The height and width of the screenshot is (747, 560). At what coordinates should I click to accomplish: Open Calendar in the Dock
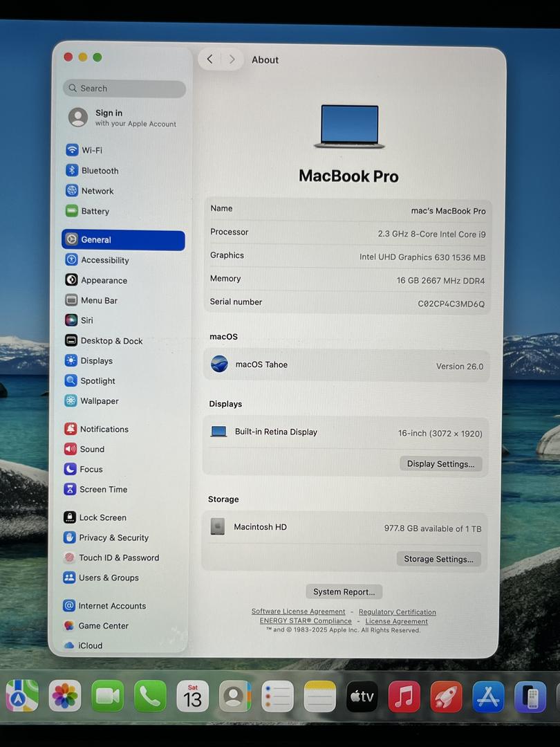pos(192,696)
